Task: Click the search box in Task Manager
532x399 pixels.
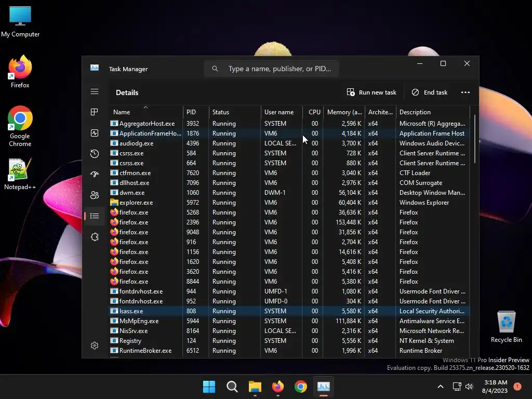Action: 271,69
